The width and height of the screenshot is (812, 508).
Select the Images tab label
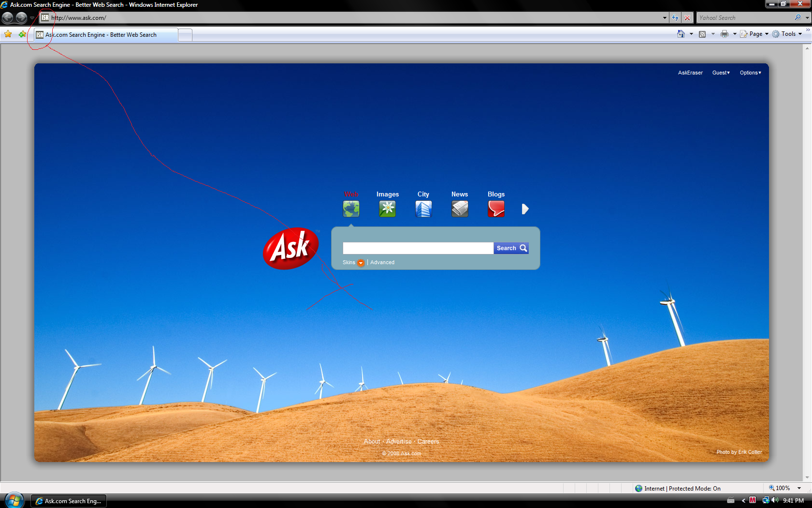pos(388,194)
